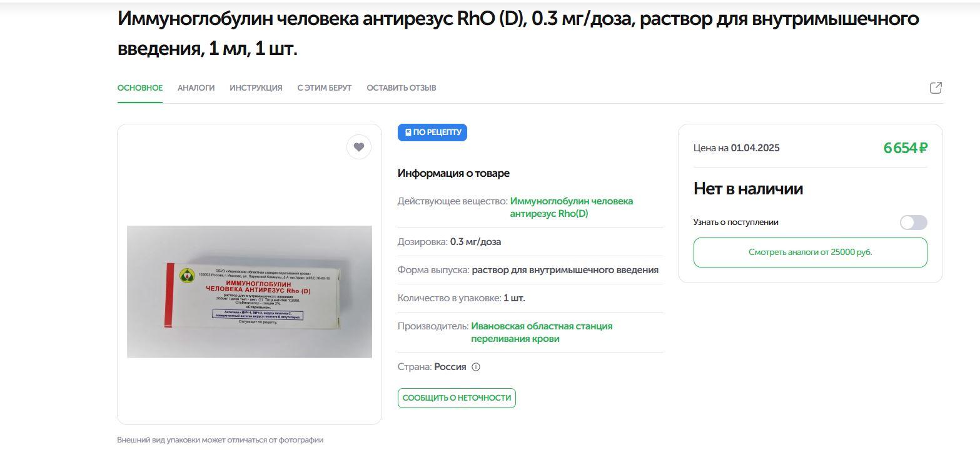980x470 pixels.
Task: Go to the С ЭТИМ БЕРУТ tab
Action: pyautogui.click(x=325, y=88)
